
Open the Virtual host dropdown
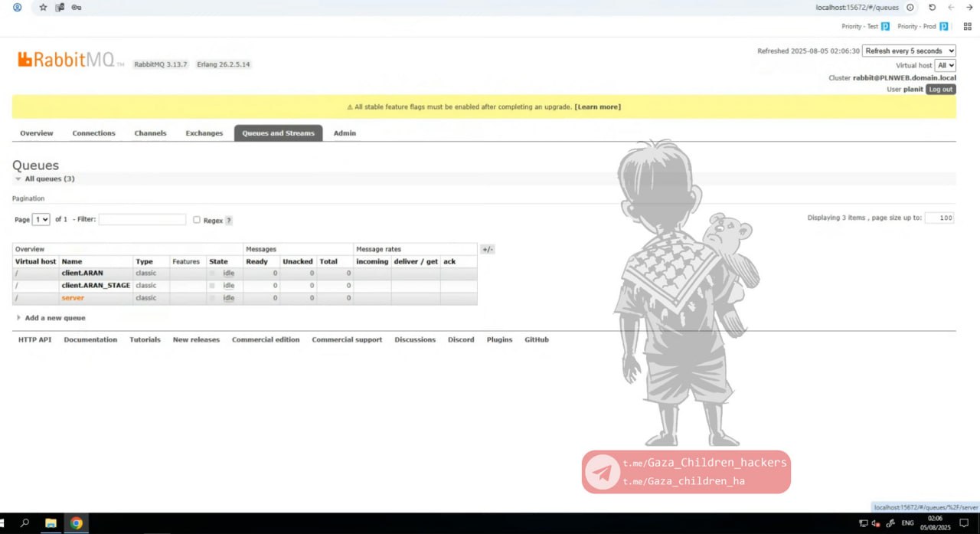coord(946,66)
